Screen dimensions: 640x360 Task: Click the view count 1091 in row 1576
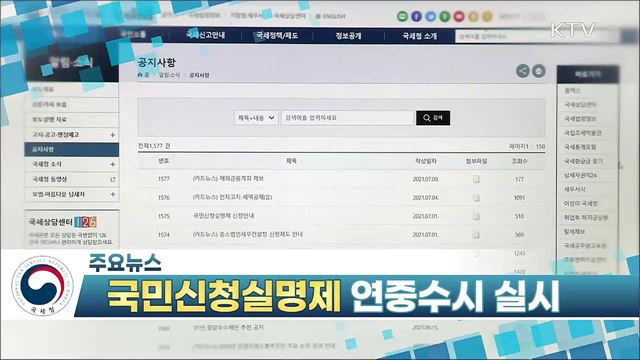coord(519,198)
